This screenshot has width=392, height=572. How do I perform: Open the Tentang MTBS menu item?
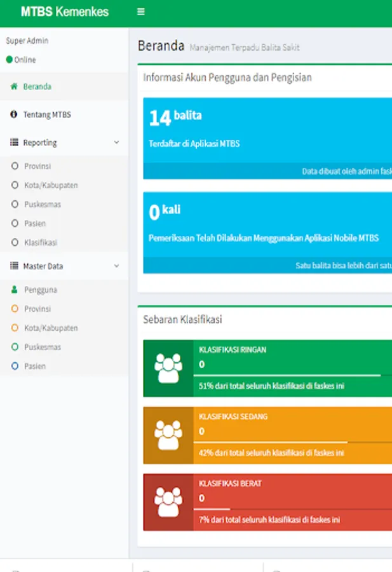click(x=64, y=114)
